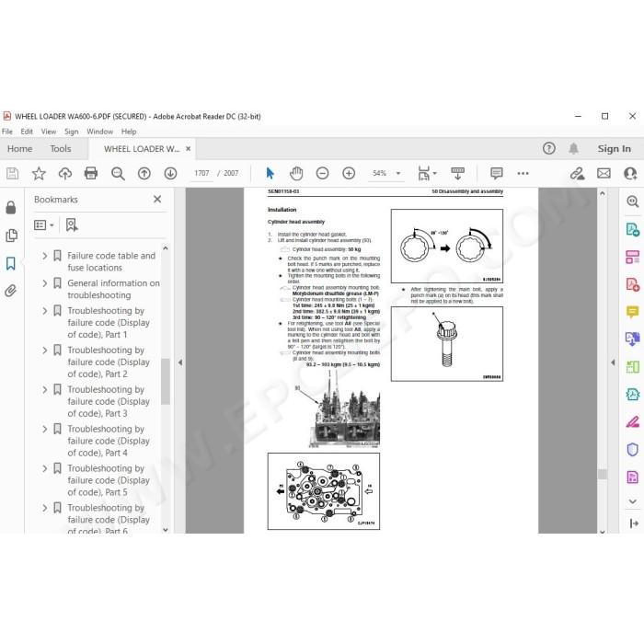Expand Troubleshooting by failure code Part 1

tap(44, 311)
